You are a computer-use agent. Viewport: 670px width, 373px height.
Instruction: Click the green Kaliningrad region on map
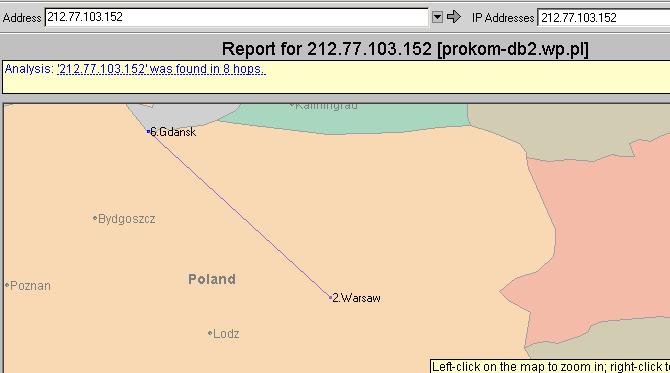(x=342, y=119)
